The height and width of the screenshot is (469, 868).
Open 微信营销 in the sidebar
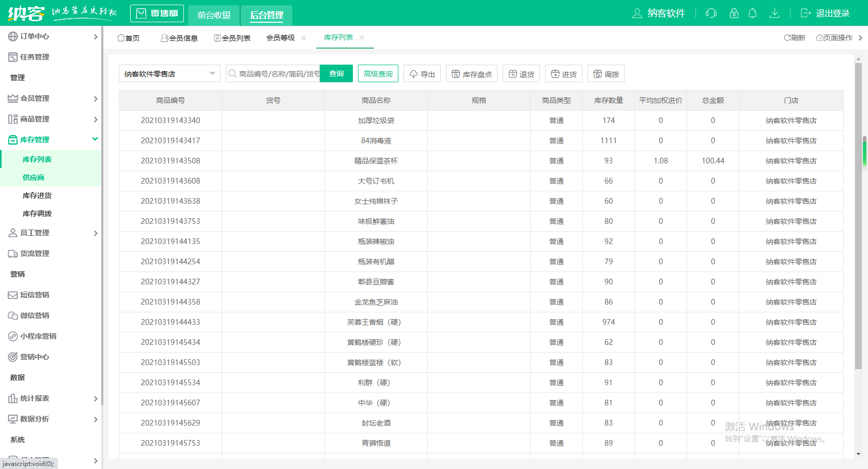(35, 315)
